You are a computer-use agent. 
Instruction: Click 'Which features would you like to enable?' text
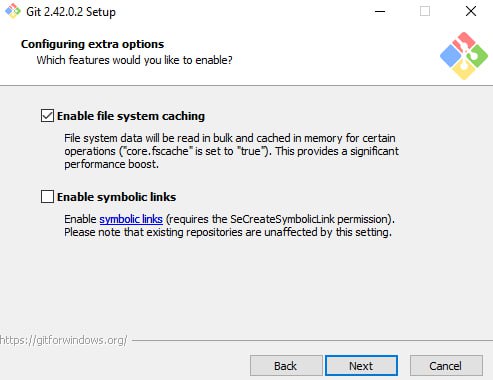(134, 60)
